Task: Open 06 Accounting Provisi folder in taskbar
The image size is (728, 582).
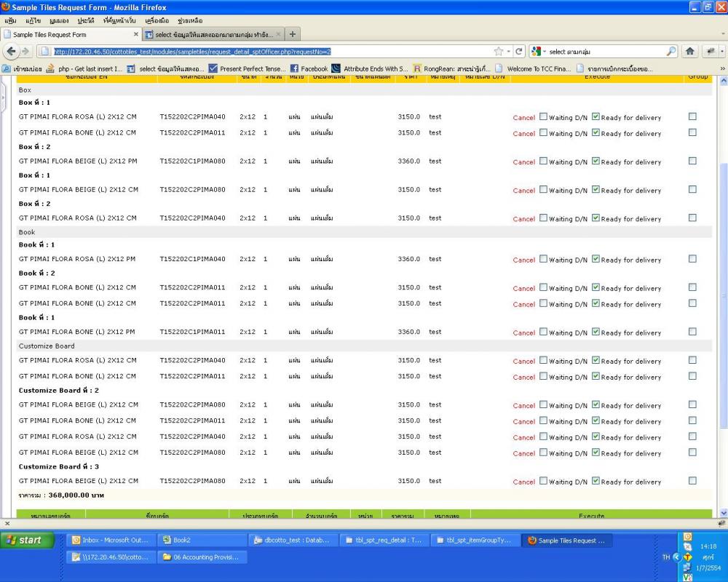Action: click(x=202, y=557)
